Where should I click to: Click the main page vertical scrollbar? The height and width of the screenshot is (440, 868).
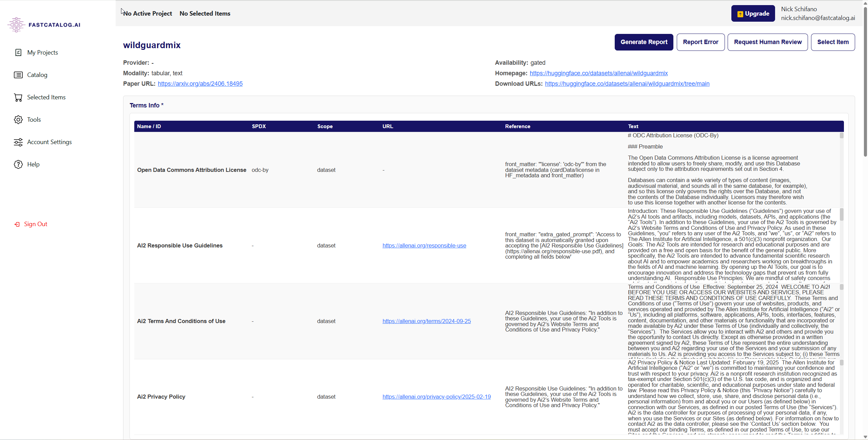865,81
